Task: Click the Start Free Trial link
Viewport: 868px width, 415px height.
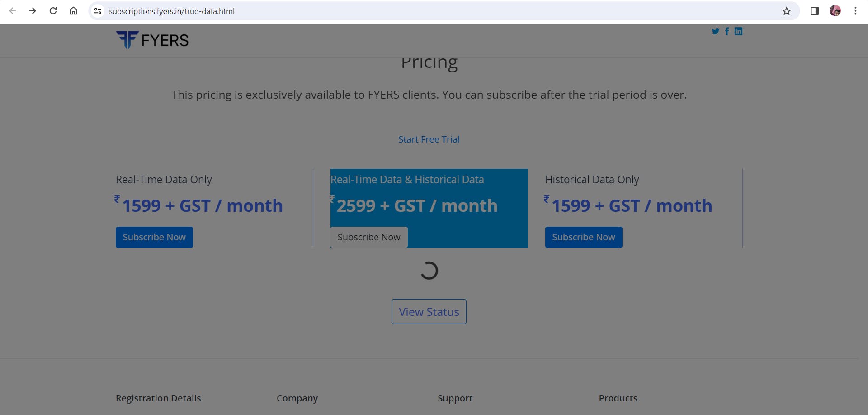Action: pyautogui.click(x=429, y=139)
